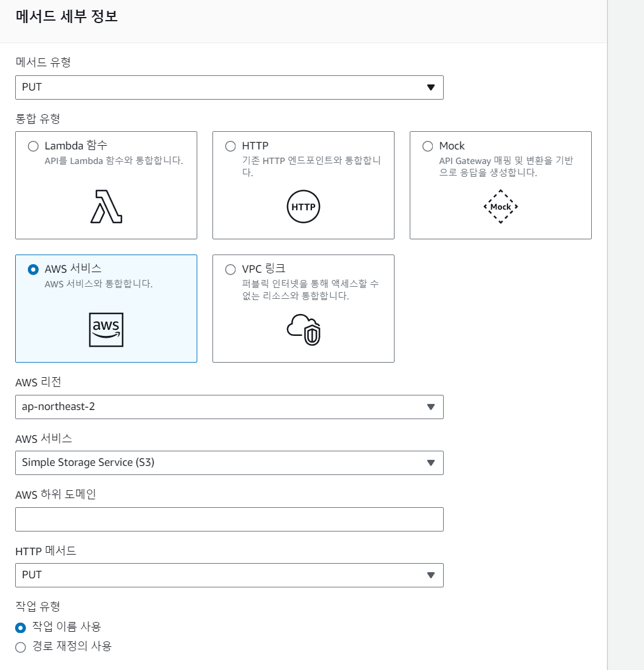The width and height of the screenshot is (644, 670).
Task: Open the AWS 서비스 S3 dropdown
Action: point(229,463)
